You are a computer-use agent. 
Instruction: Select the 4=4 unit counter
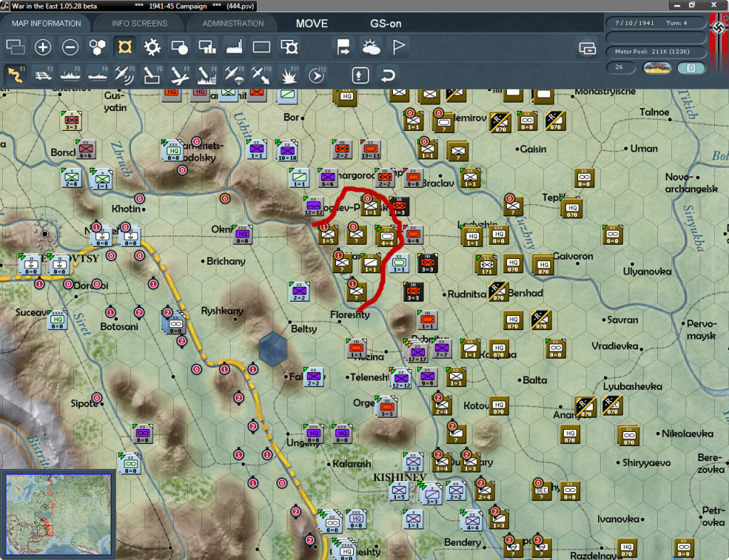(x=387, y=236)
